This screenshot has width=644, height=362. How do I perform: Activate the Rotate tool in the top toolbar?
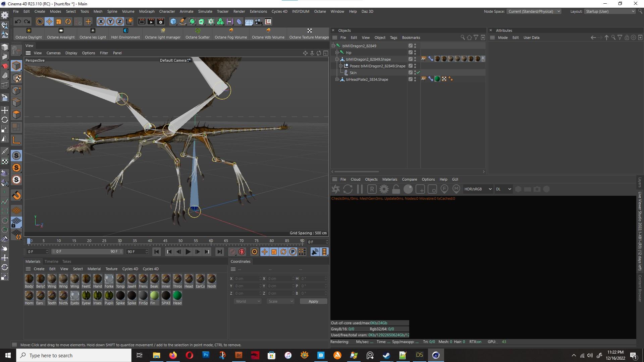point(68,22)
